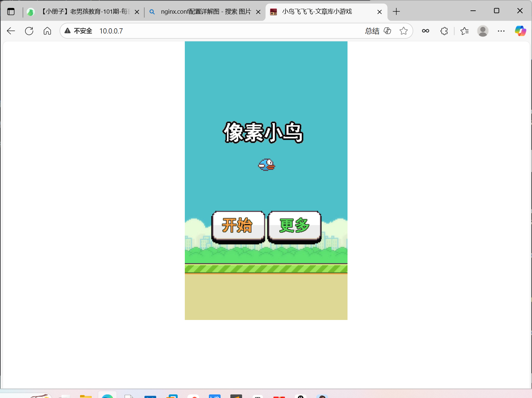Screen dimensions: 532x398
Task: Click the back navigation arrow
Action: [x=11, y=31]
